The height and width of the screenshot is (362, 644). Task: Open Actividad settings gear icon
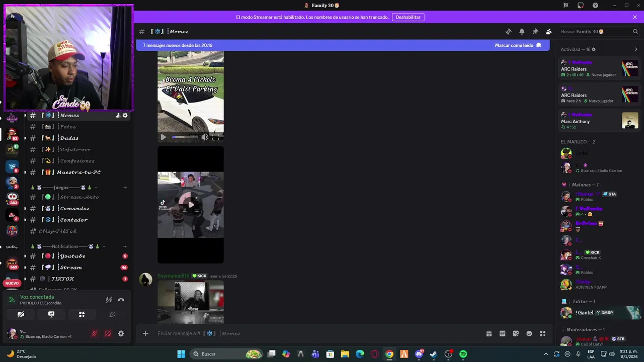pos(594,49)
